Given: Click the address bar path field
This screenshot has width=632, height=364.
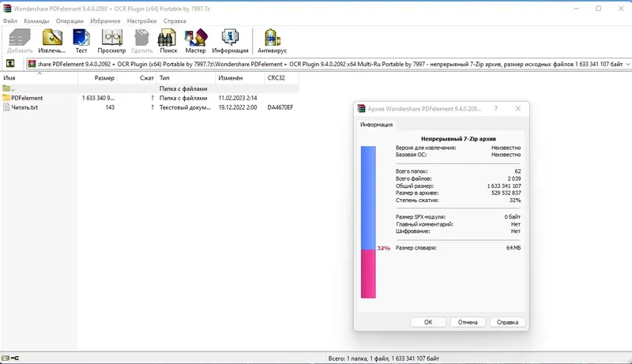Looking at the screenshot, I should click(330, 64).
